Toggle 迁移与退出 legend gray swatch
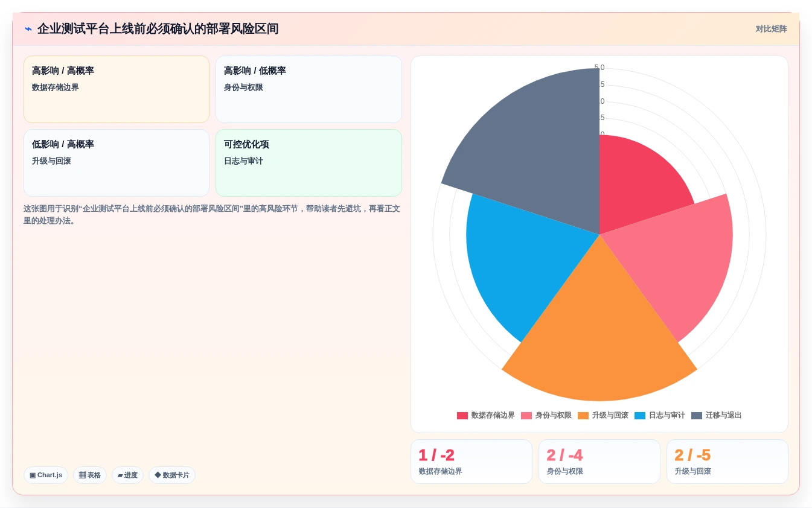This screenshot has width=812, height=508. 697,416
